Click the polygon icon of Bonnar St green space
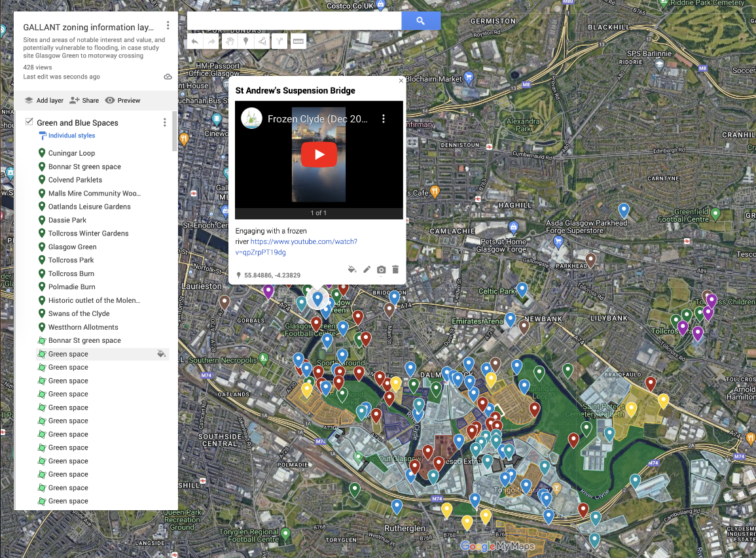 click(42, 340)
